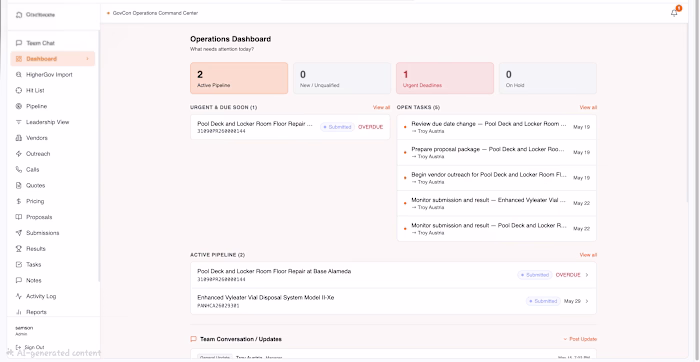Click Submitted badge in Urgent & Due Soon
Screen dimensions: 700x362
(337, 127)
